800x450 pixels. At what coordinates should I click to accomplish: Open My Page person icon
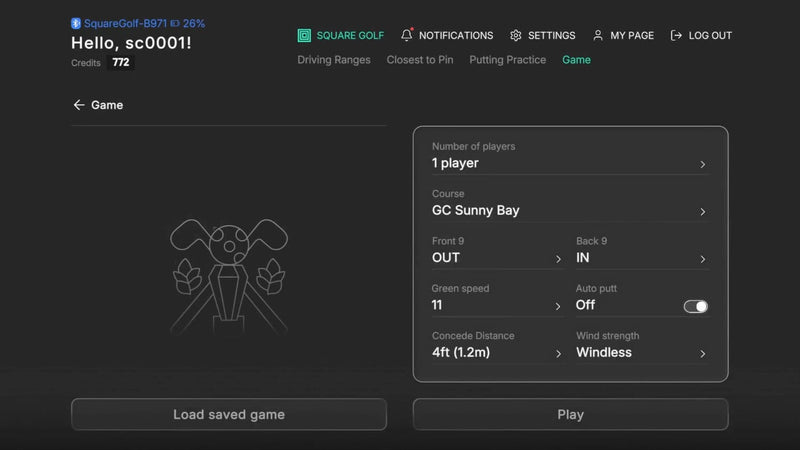598,35
